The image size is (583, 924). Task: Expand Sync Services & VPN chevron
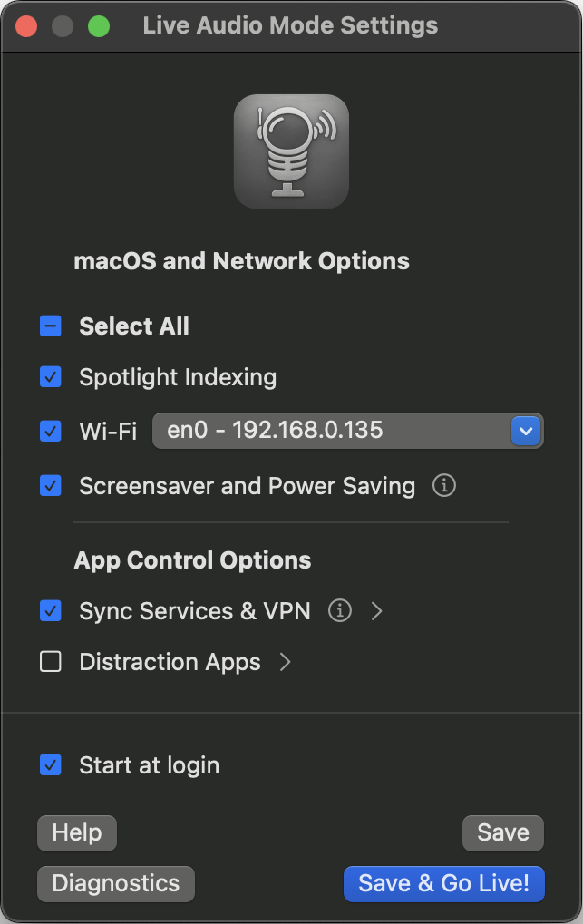(x=377, y=611)
